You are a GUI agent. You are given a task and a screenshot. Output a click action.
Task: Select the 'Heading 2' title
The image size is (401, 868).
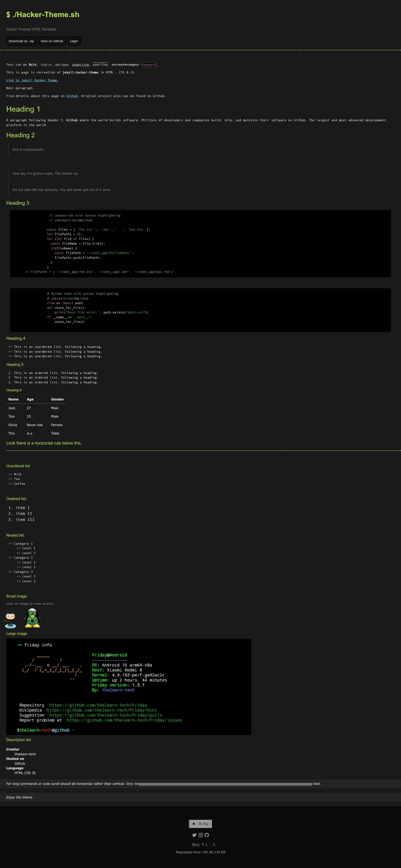pos(21,135)
